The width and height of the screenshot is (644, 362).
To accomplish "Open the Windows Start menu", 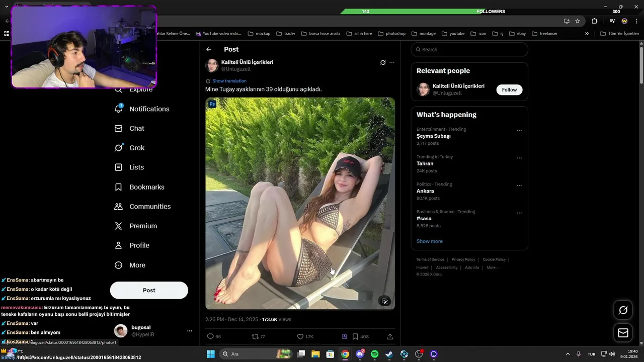I will [x=211, y=354].
